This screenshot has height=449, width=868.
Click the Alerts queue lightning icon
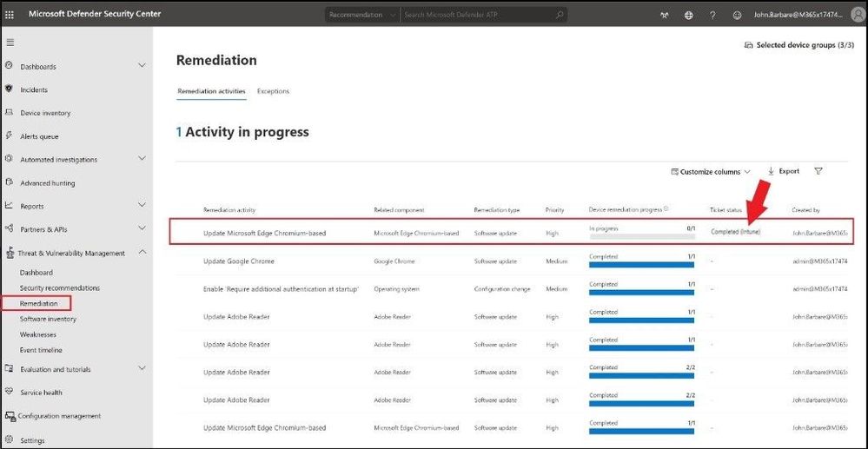tap(9, 135)
